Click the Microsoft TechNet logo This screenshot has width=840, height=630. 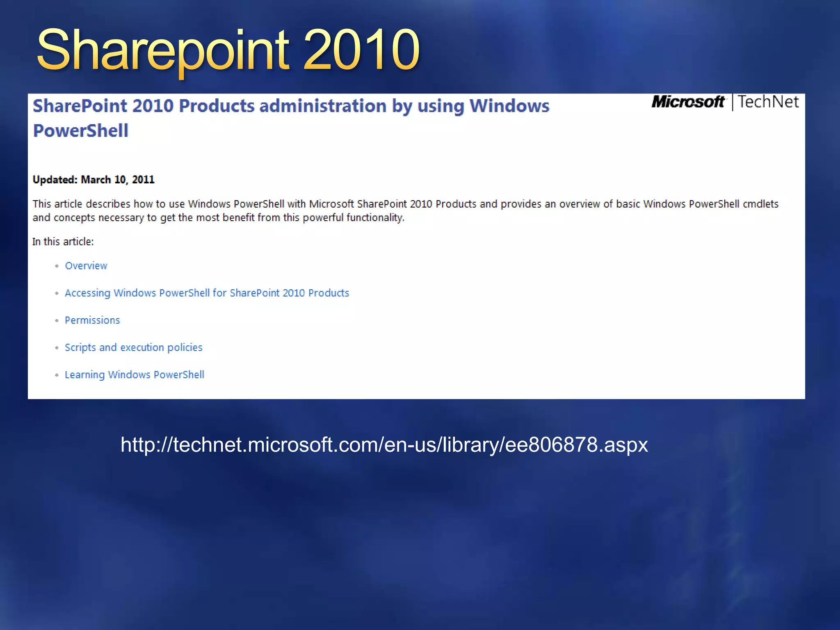point(725,102)
